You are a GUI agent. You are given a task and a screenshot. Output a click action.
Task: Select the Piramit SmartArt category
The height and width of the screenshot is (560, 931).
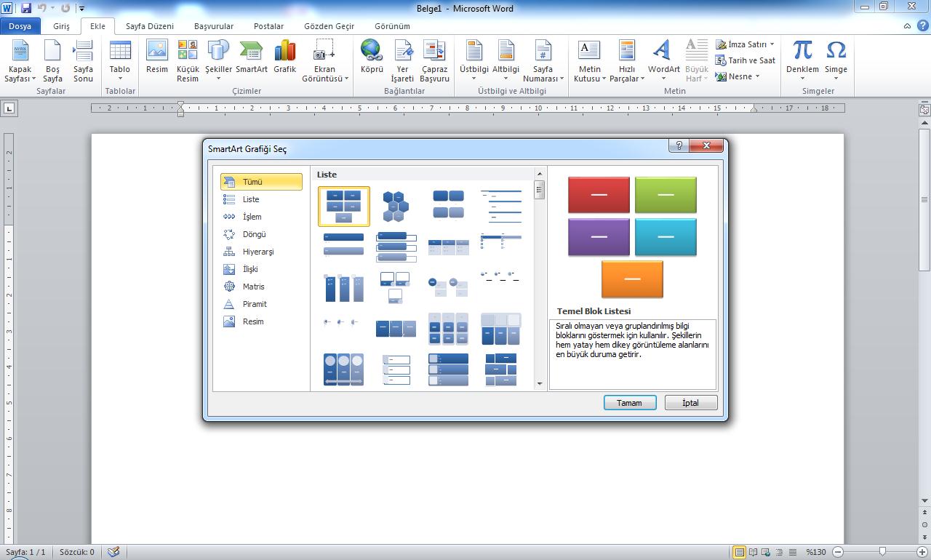coord(261,304)
